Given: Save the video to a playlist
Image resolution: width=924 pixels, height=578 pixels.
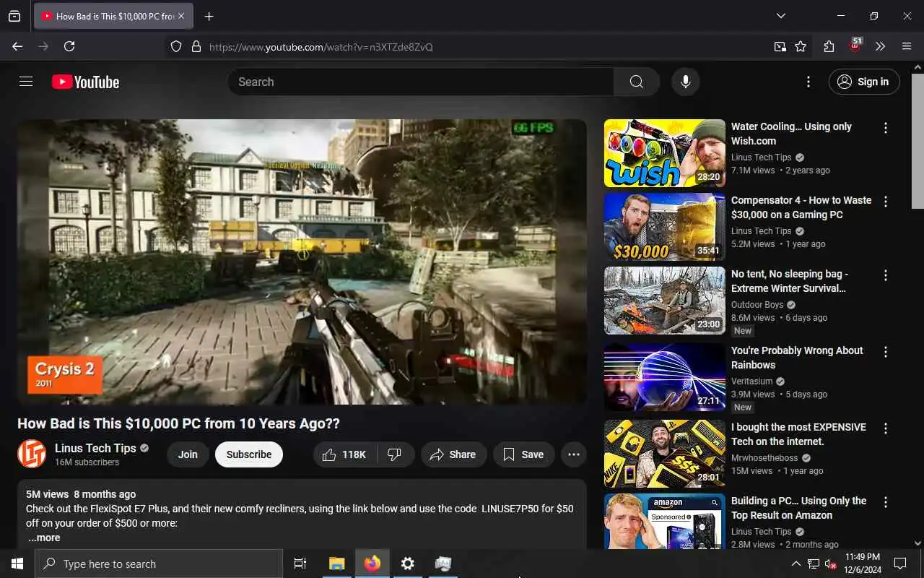Looking at the screenshot, I should (x=524, y=454).
